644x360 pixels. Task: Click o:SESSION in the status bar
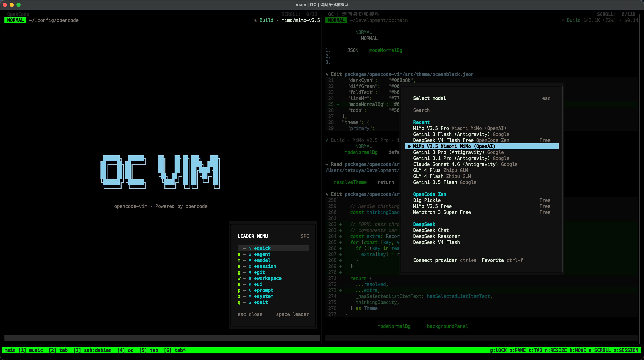pos(626,350)
